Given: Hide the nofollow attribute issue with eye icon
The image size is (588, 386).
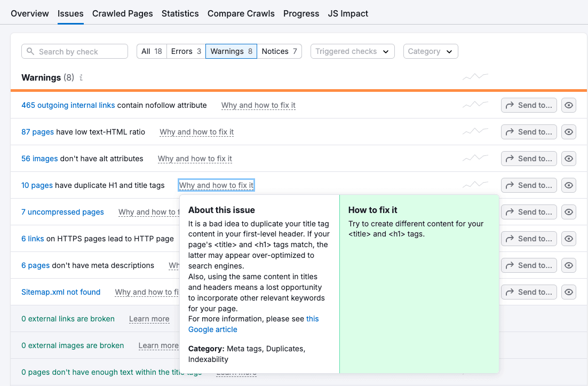Looking at the screenshot, I should [569, 105].
